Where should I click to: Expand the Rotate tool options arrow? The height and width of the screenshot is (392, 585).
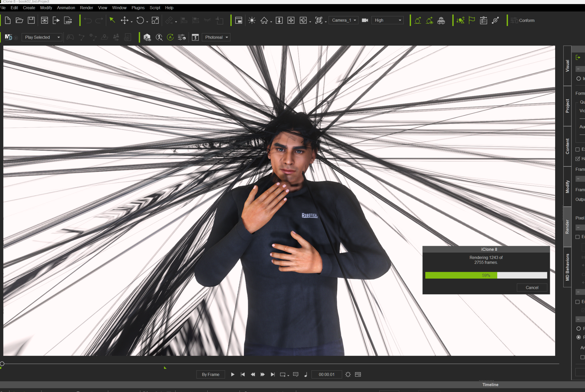147,22
